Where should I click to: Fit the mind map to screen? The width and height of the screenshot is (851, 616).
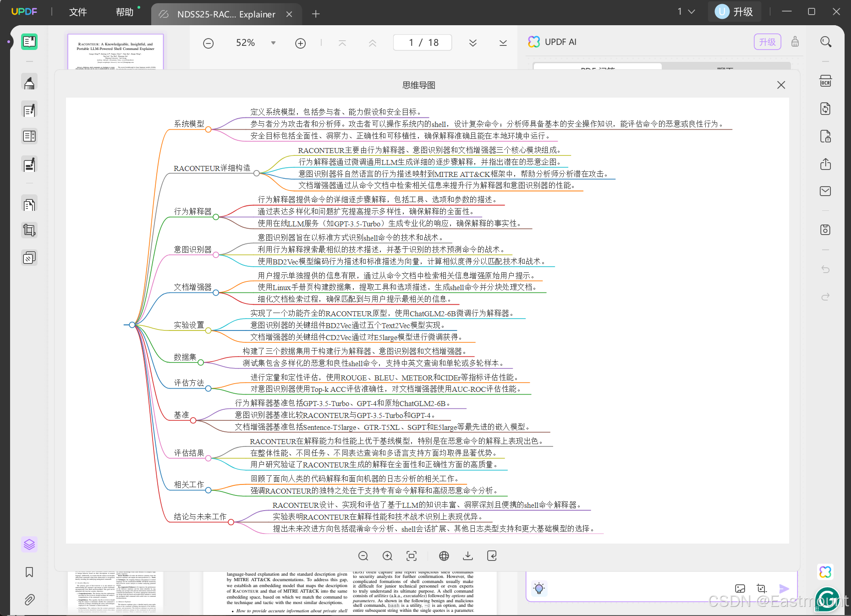click(412, 556)
